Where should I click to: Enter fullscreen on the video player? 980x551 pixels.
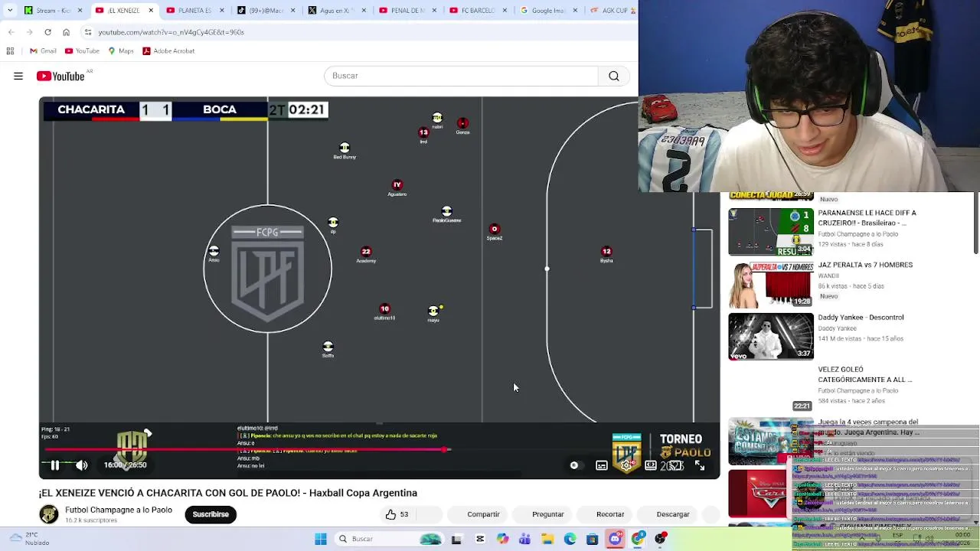tap(700, 465)
